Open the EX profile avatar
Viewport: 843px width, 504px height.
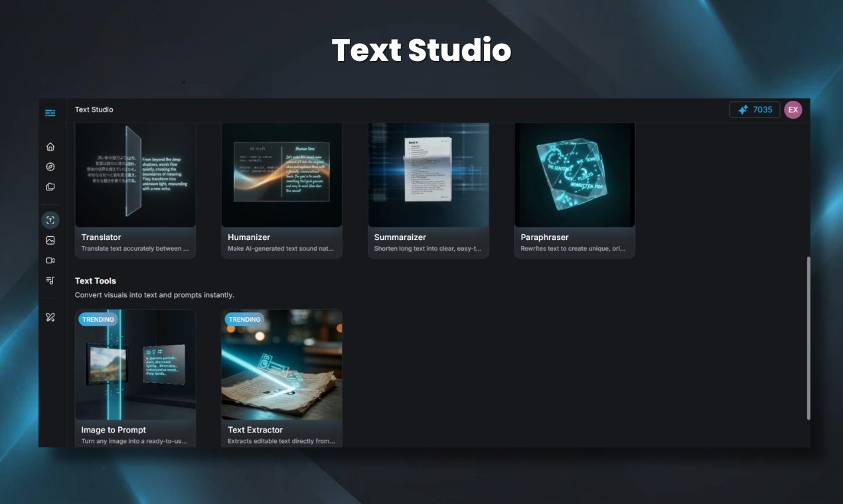click(793, 109)
